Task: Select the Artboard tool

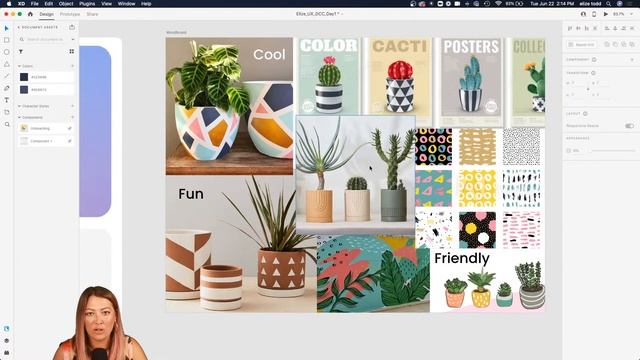Action: [x=7, y=112]
